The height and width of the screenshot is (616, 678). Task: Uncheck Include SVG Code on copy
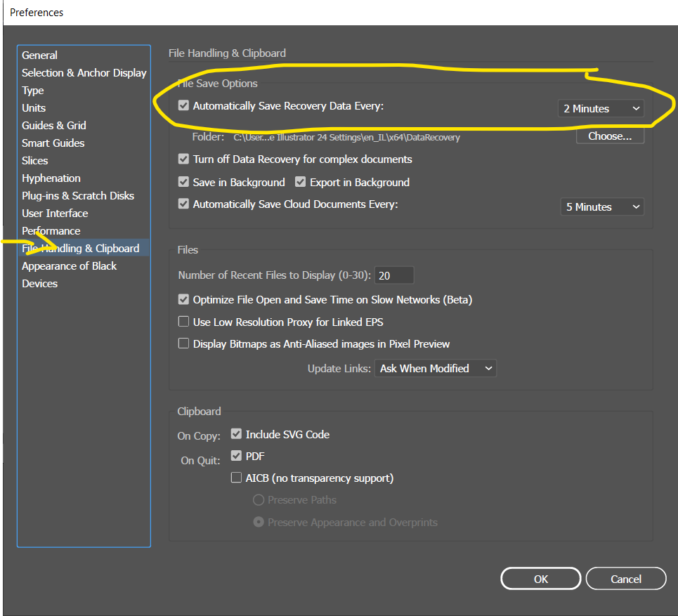[x=237, y=435]
